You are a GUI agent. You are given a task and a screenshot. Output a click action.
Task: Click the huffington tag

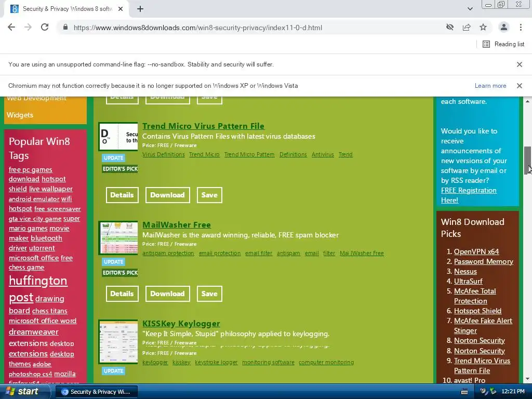pyautogui.click(x=38, y=281)
